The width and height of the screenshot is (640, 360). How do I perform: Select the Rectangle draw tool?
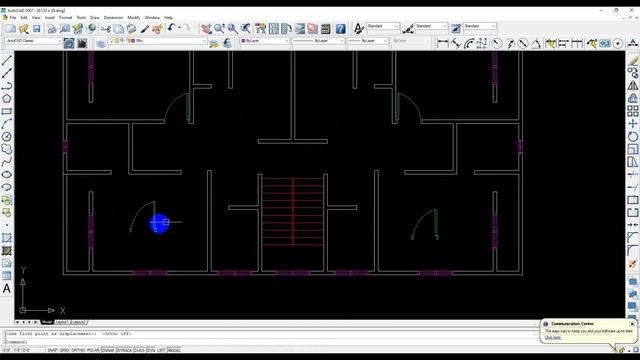tap(7, 111)
